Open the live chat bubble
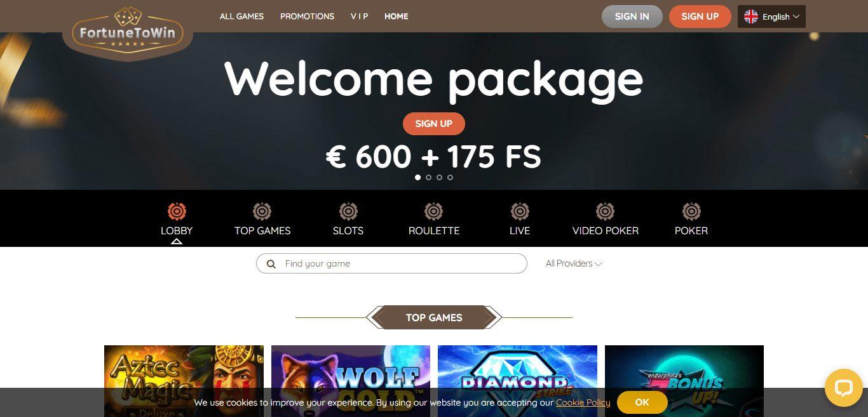This screenshot has width=868, height=417. click(x=843, y=388)
